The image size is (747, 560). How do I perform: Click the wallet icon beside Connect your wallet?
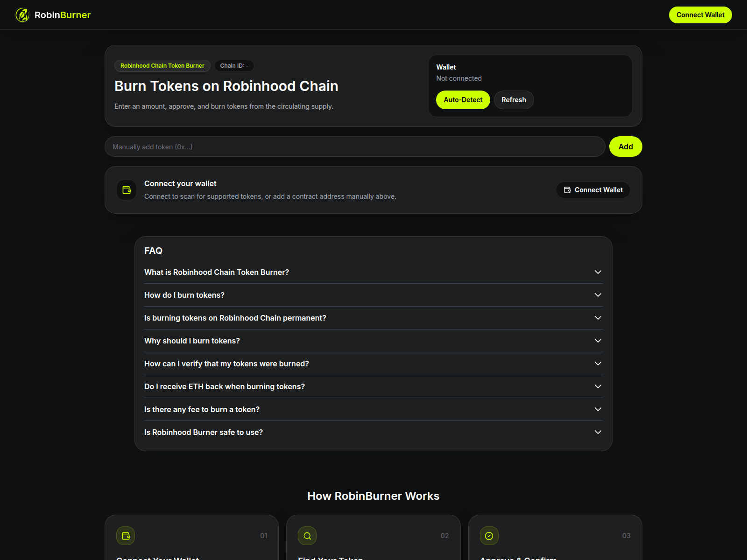[x=127, y=190]
